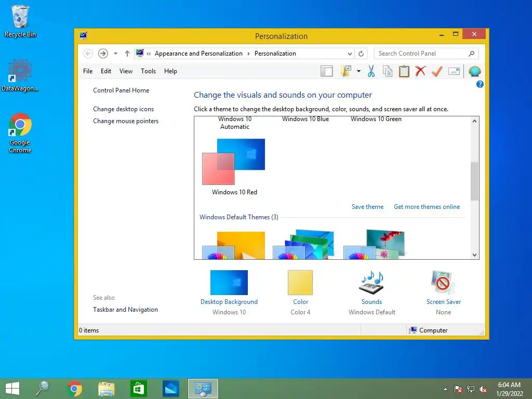
Task: Open the recent locations dropdown arrow
Action: pos(116,54)
